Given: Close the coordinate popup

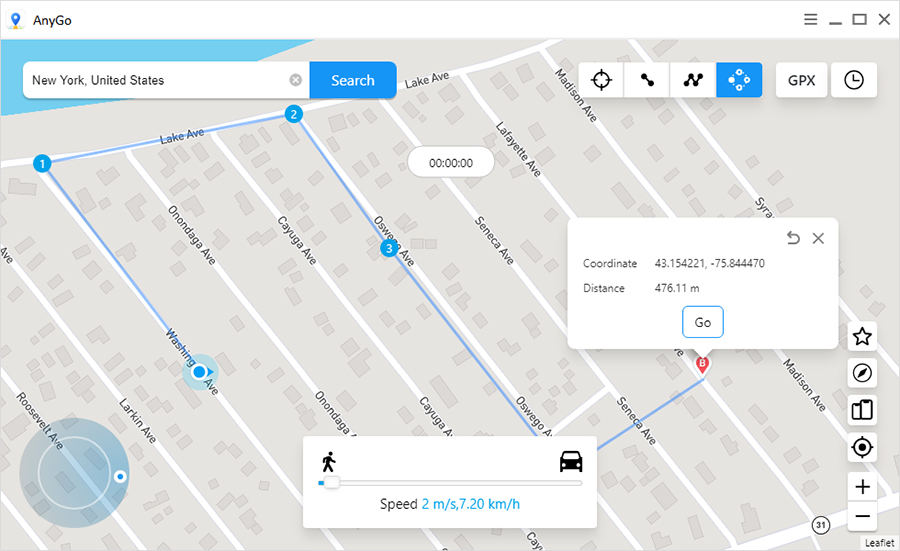Looking at the screenshot, I should pos(818,238).
